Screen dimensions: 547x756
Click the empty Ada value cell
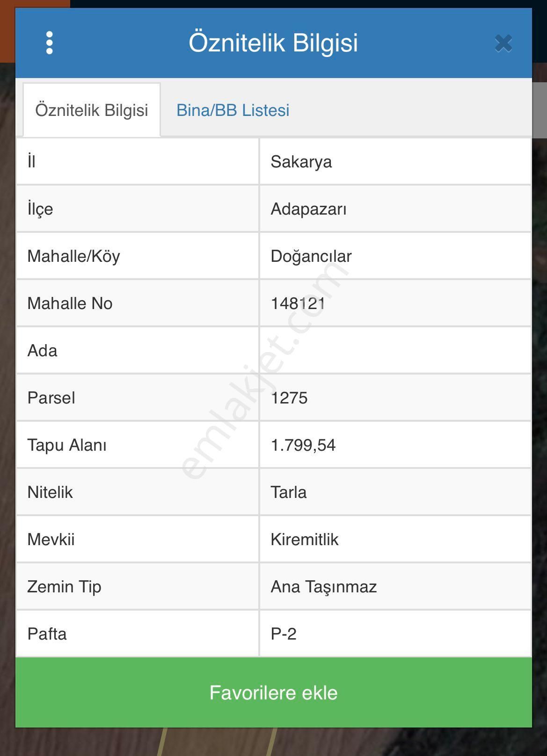coord(395,351)
